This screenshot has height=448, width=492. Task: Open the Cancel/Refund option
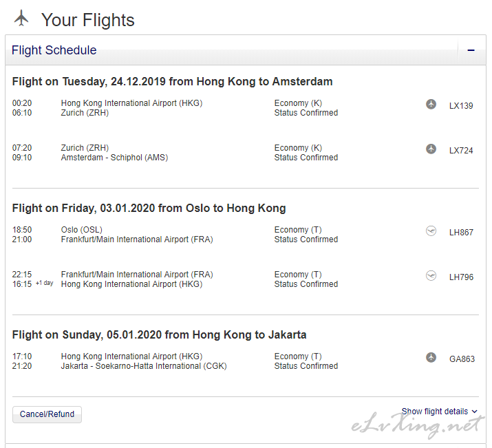(x=47, y=414)
